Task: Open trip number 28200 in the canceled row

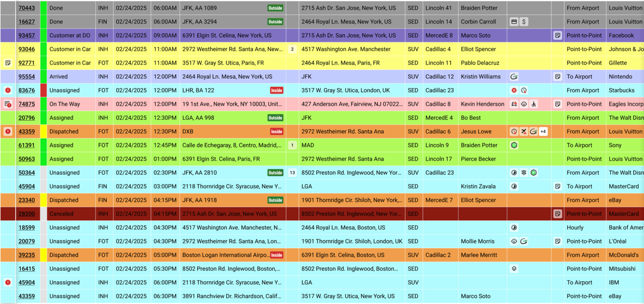Action: point(26,214)
